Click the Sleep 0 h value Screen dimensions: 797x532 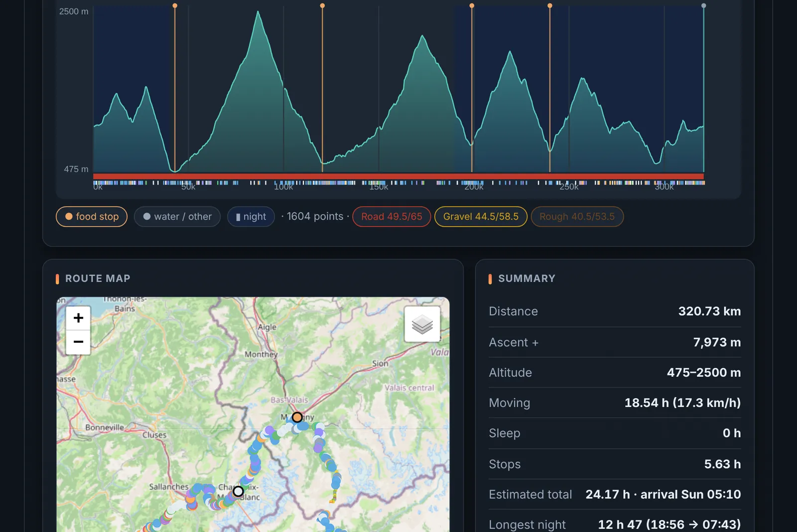point(732,433)
